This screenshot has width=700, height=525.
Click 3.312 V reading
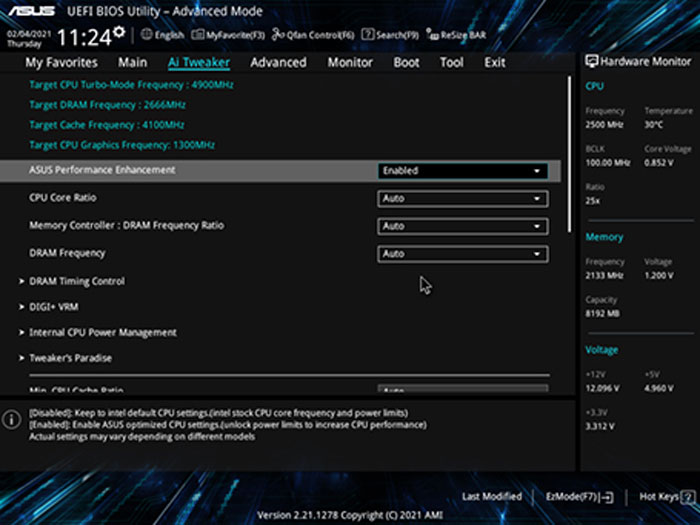(600, 427)
